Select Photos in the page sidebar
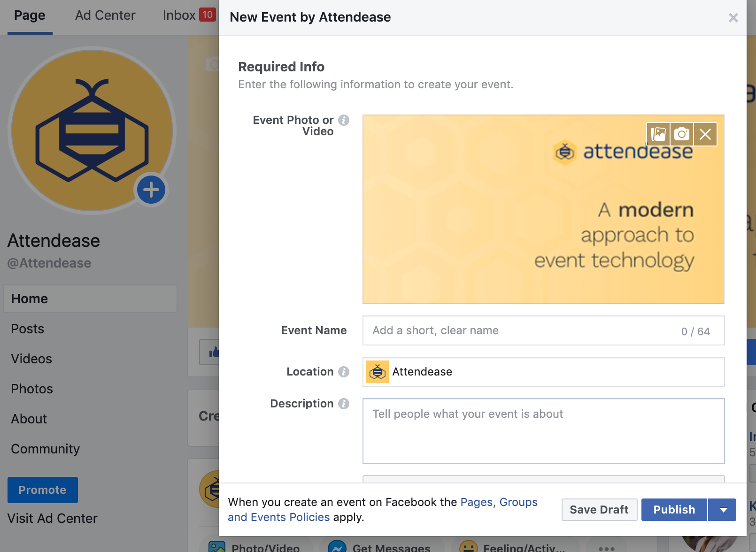 pos(32,389)
